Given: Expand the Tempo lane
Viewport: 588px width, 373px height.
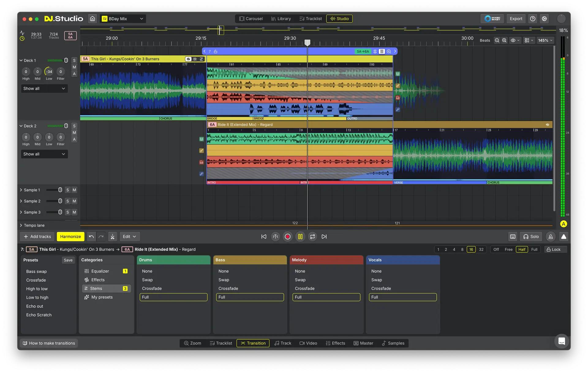Looking at the screenshot, I should click(21, 225).
